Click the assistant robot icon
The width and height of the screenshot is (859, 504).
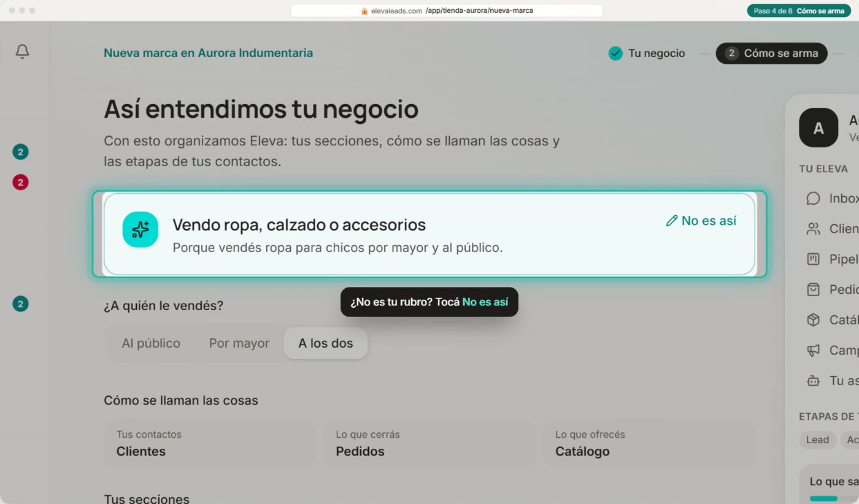click(813, 381)
